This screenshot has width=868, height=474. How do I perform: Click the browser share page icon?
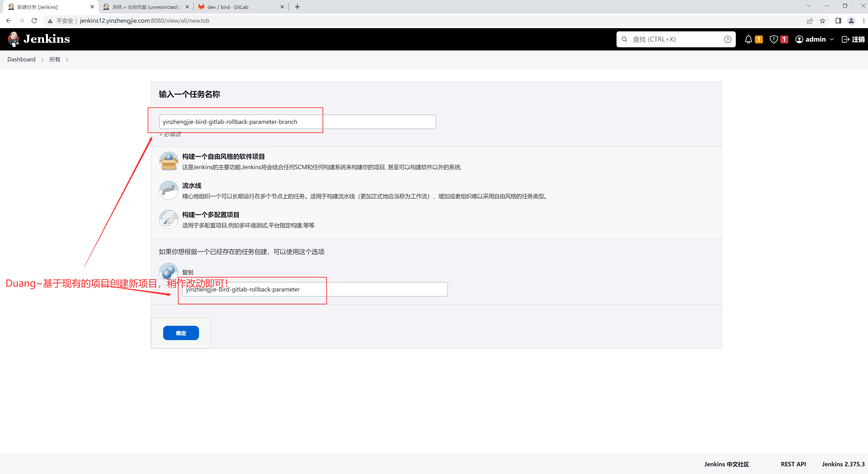click(809, 21)
